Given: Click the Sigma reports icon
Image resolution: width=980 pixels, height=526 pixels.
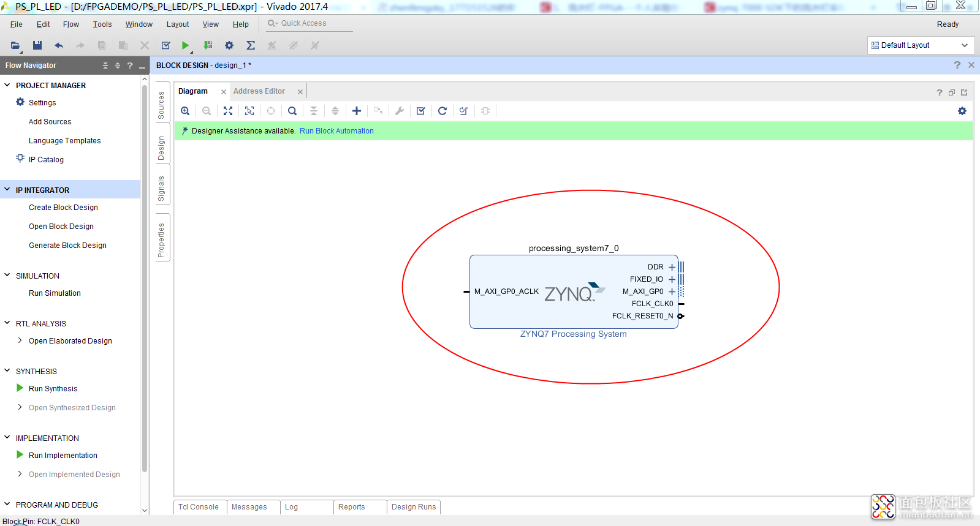Looking at the screenshot, I should click(x=251, y=45).
